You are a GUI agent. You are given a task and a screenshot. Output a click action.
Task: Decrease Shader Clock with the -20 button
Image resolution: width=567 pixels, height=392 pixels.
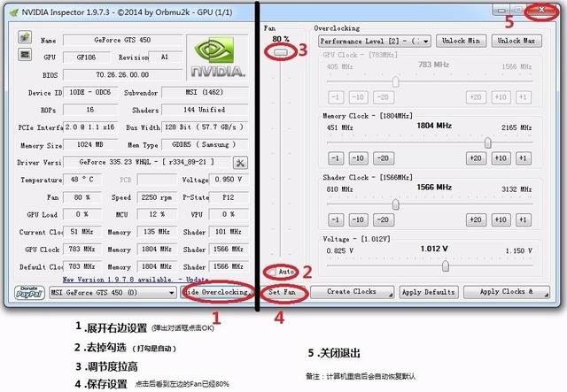384,219
